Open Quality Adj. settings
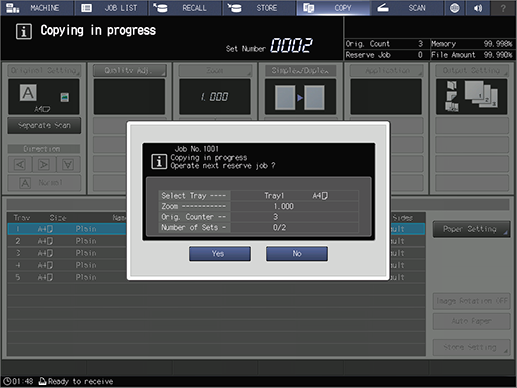517x388 pixels. point(129,70)
